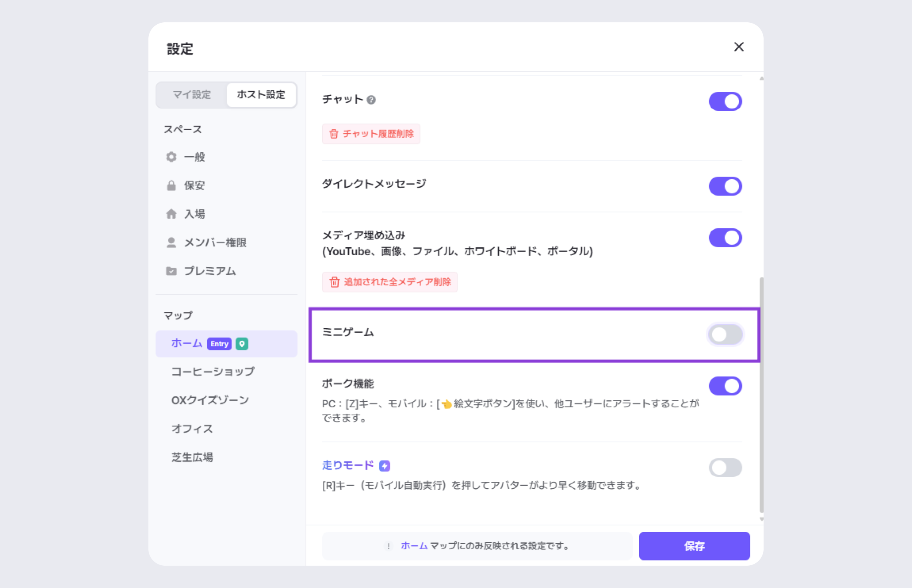Viewport: 912px width, 588px height.
Task: Click the ホーム link in the footer notice
Action: click(x=414, y=546)
